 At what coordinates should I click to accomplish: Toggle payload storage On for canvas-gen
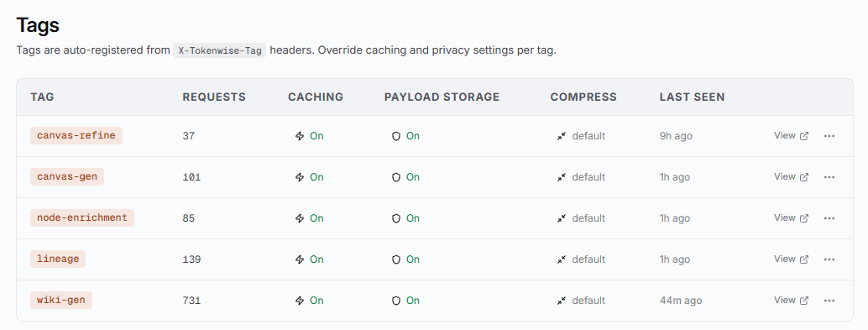(x=405, y=177)
